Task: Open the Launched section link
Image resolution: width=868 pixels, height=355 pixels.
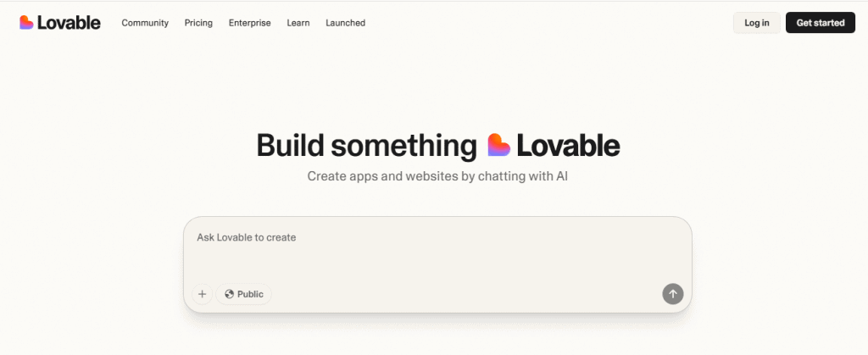Action: click(346, 23)
